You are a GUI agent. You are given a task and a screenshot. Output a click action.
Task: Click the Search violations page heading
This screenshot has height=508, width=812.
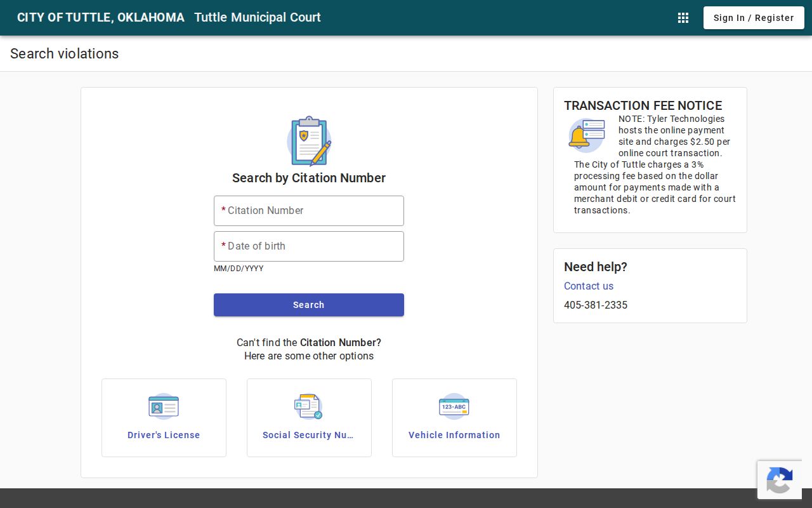pyautogui.click(x=65, y=53)
